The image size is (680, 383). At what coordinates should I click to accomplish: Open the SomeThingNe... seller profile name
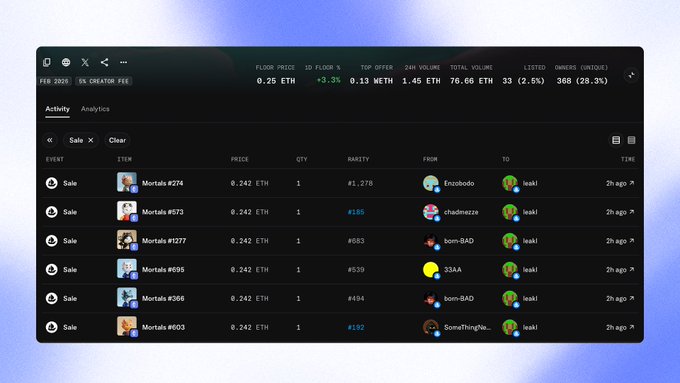(x=468, y=327)
